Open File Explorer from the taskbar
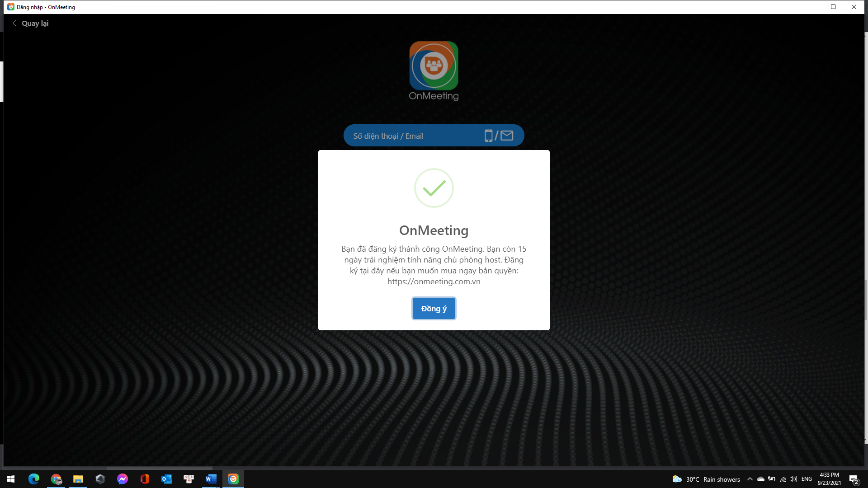 pyautogui.click(x=78, y=479)
